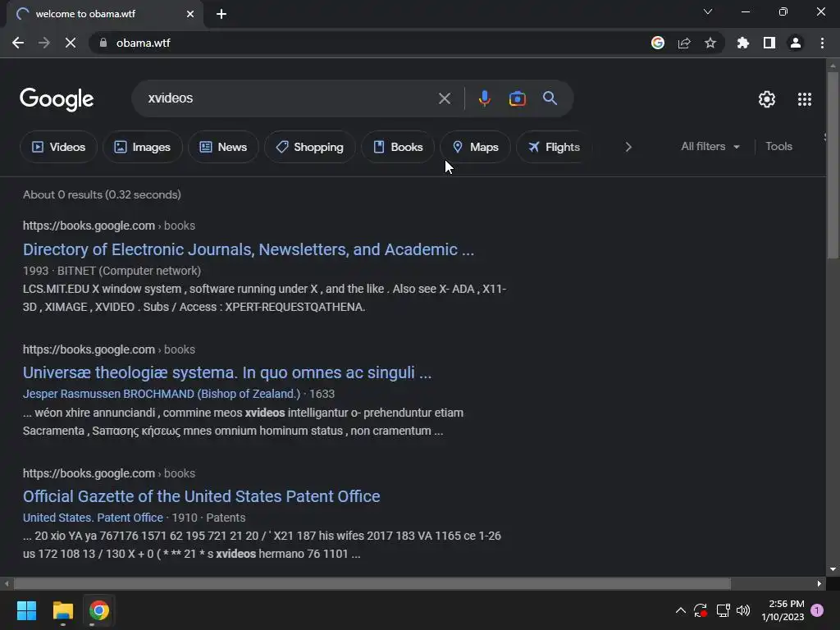
Task: Click the sync tray icon with red dot
Action: coord(701,610)
